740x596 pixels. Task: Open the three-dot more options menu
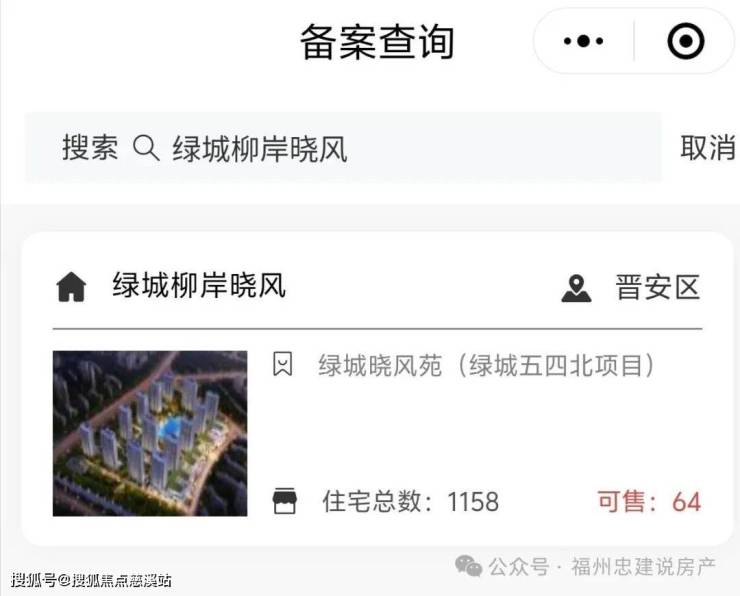coord(583,41)
